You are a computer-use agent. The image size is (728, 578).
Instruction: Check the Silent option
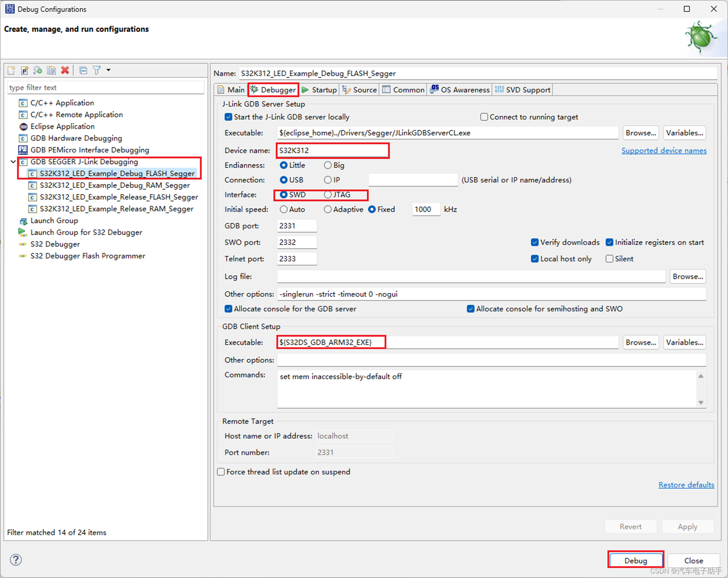(609, 259)
